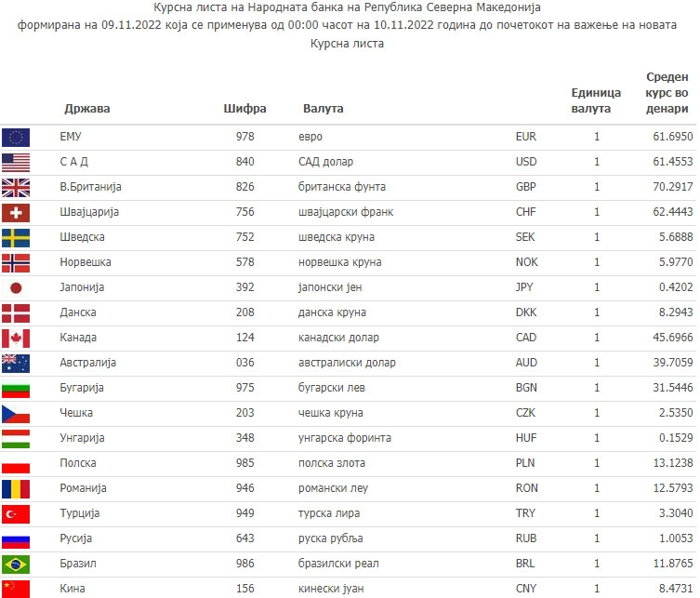Click the Brazilian flag icon
Screen dimensions: 700x598
16,565
